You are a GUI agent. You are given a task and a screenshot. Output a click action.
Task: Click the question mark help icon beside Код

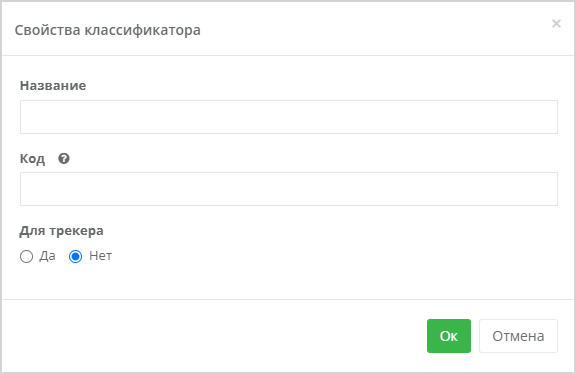[x=64, y=159]
